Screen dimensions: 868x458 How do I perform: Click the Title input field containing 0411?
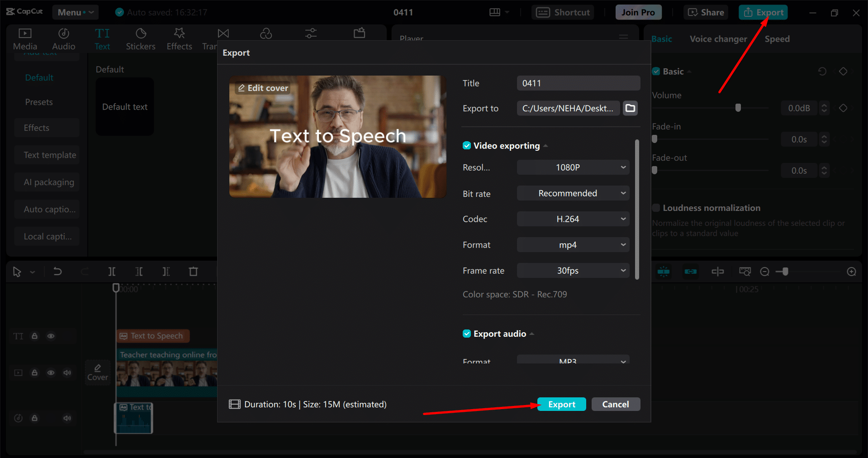(x=578, y=83)
